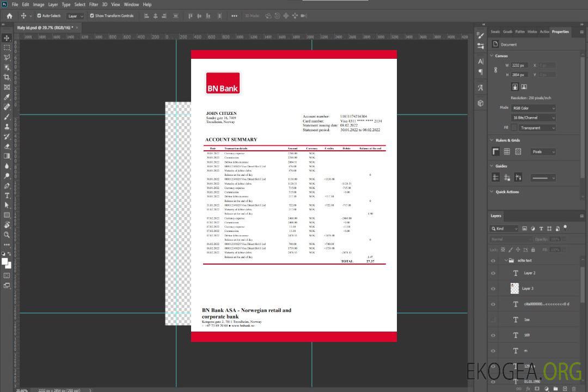Viewport: 588px width, 392px height.
Task: Hide the Layer 2 text layer
Action: [493, 273]
